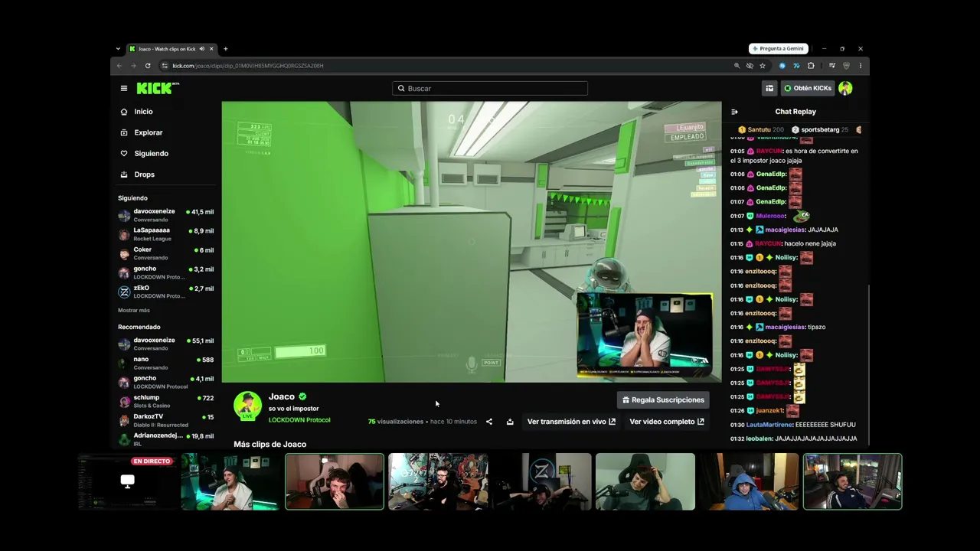Click Ver video completo
The height and width of the screenshot is (551, 980).
click(667, 422)
